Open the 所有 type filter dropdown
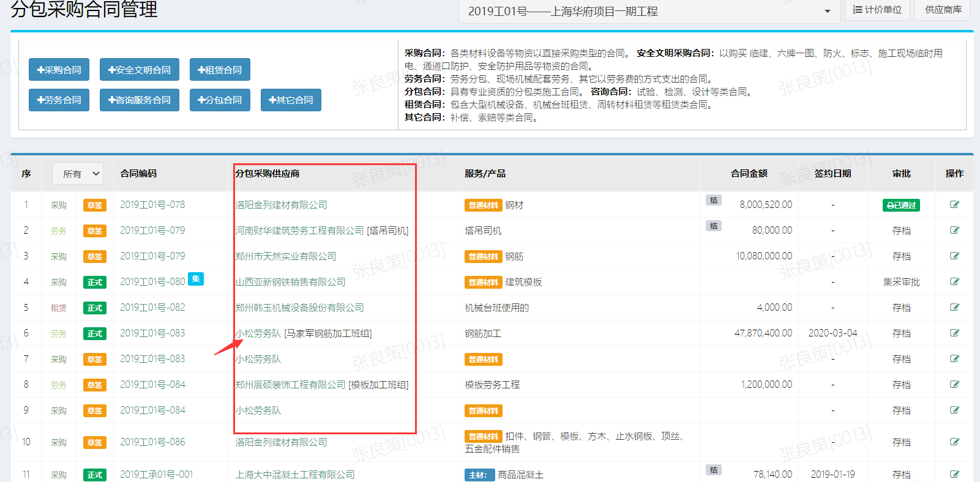980x482 pixels. [x=78, y=174]
